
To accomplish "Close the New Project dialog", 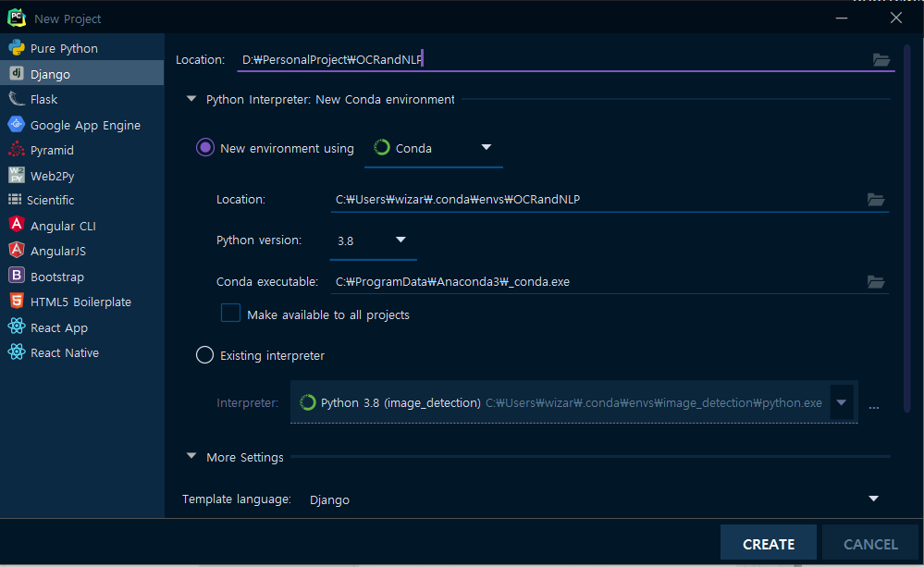I will point(895,18).
